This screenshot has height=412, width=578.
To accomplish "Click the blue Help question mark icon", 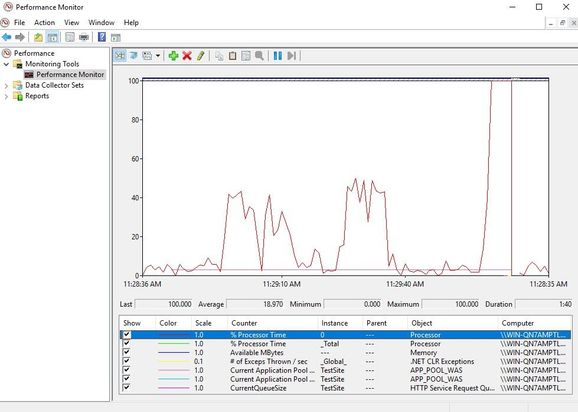I will tap(102, 37).
